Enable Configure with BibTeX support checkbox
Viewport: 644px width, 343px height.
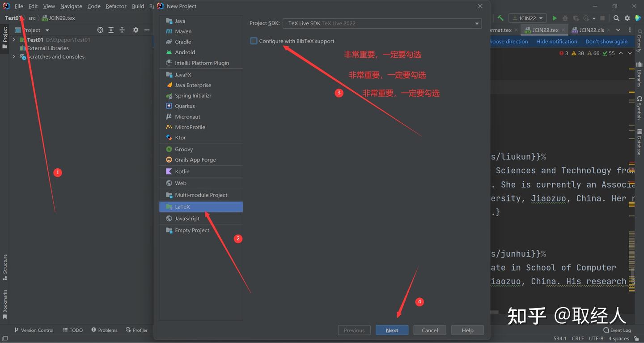(254, 41)
